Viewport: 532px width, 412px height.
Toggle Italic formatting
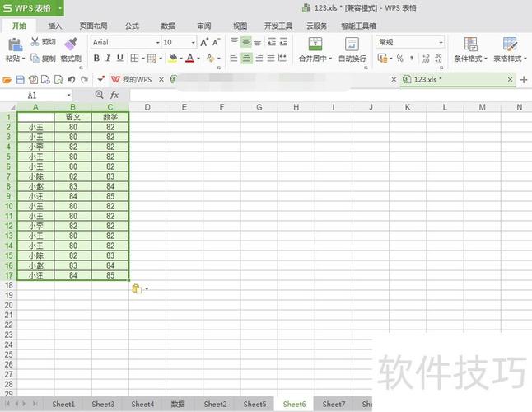click(108, 59)
